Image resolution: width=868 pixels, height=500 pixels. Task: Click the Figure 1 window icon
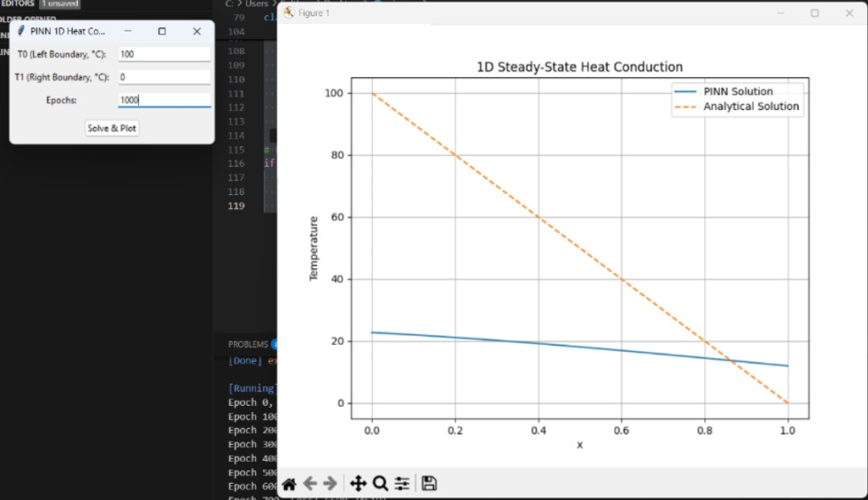tap(288, 13)
